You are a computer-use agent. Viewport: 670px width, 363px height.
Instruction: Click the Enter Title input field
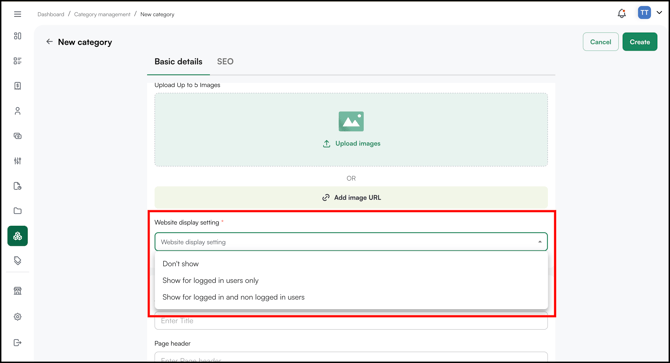point(351,321)
